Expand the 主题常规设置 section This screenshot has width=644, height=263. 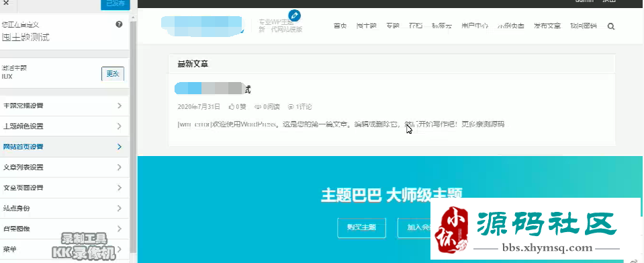(65, 106)
